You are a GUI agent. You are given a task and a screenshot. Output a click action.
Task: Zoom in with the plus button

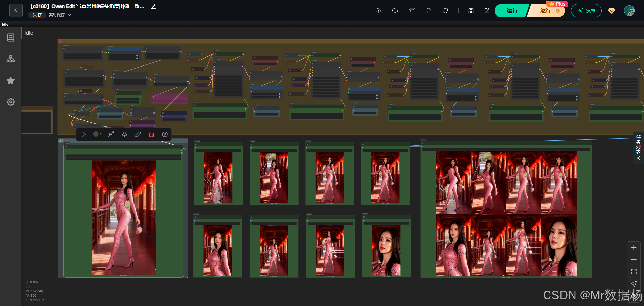click(x=634, y=248)
